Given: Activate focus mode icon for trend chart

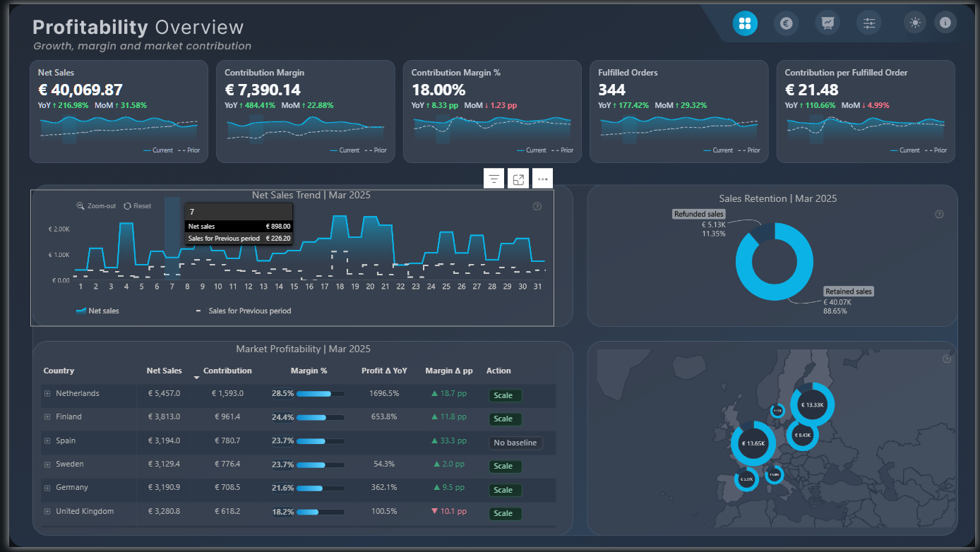Looking at the screenshot, I should [518, 179].
